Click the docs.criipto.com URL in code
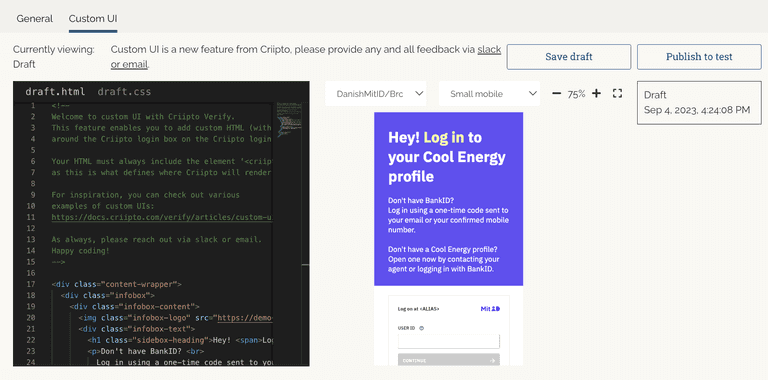The image size is (768, 380). pyautogui.click(x=161, y=217)
